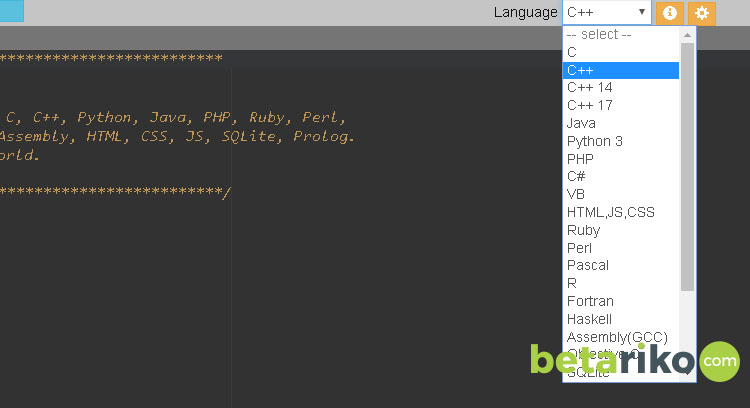
Task: Choose Java as the language
Action: (621, 123)
